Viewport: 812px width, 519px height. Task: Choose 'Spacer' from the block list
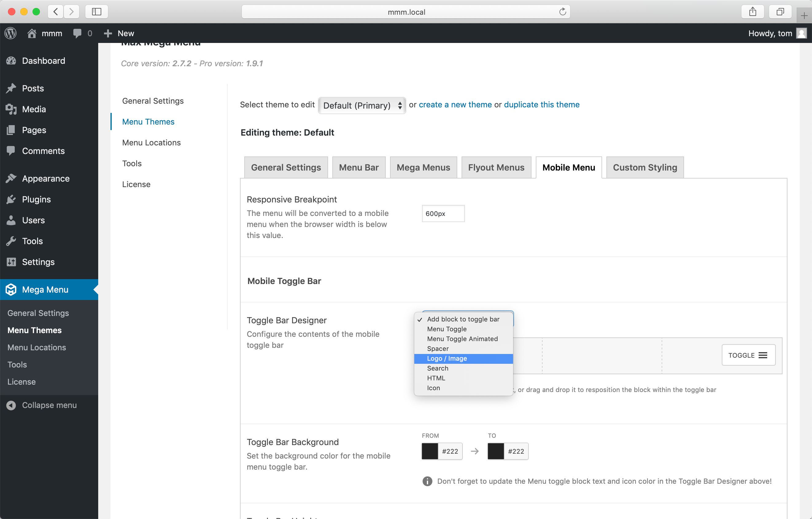pyautogui.click(x=463, y=348)
